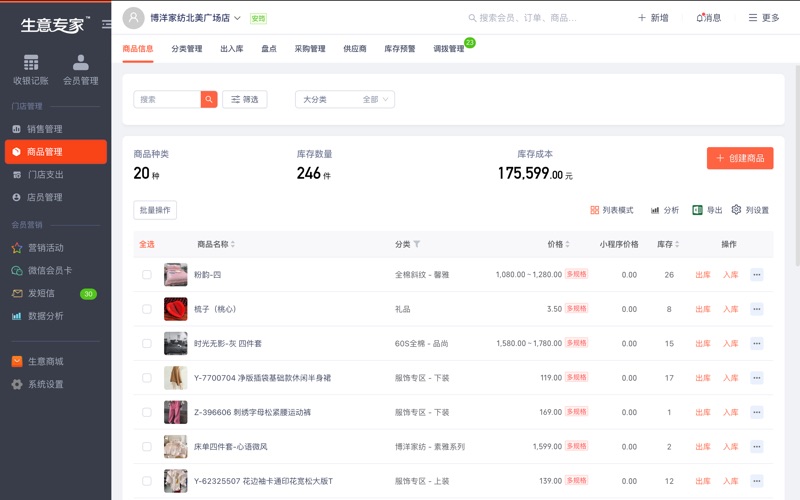Click the 创建商品 button
Image resolution: width=800 pixels, height=500 pixels.
pos(740,158)
